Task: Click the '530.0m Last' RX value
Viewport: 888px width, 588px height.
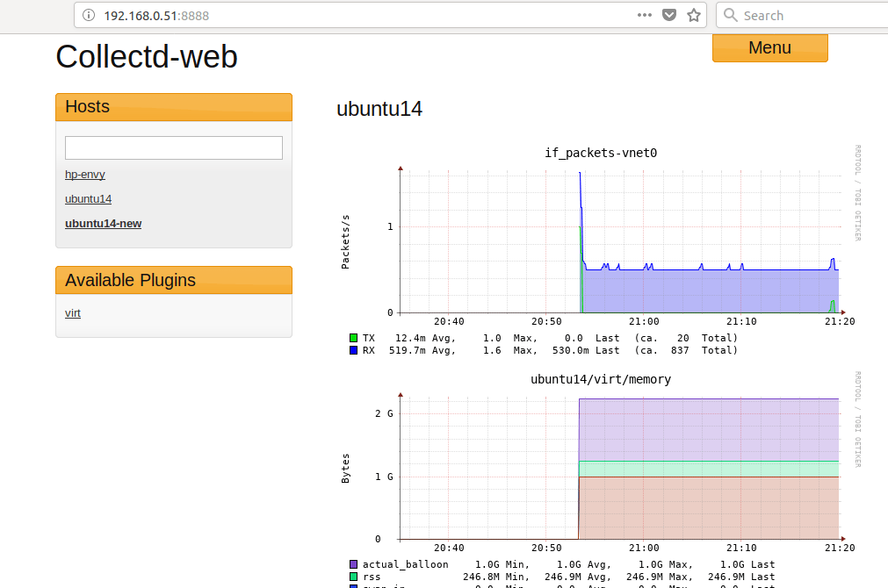Action: 586,350
